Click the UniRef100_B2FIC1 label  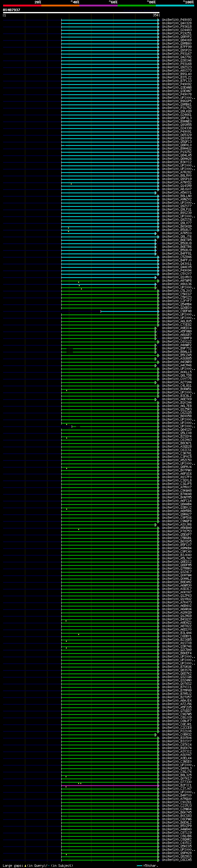coord(177,785)
